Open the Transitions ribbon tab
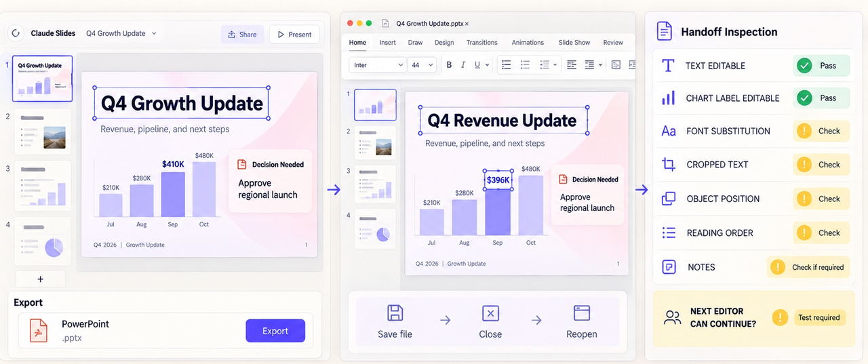868x364 pixels. pyautogui.click(x=482, y=43)
